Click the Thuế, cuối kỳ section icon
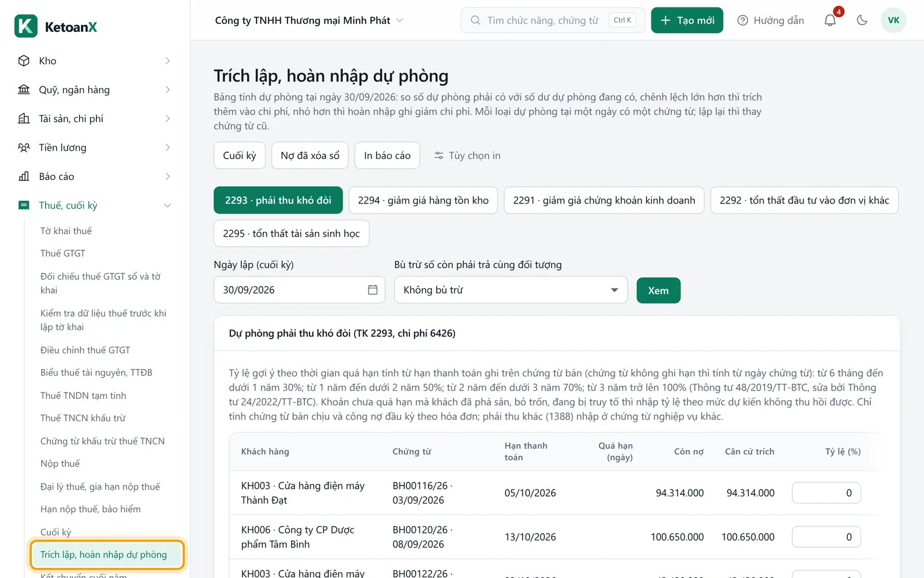Screen dimensions: 924x578 tap(24, 205)
